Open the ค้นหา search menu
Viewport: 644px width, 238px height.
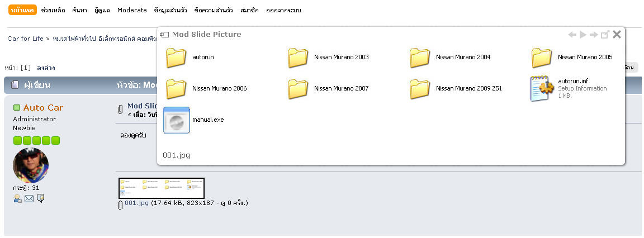(79, 10)
